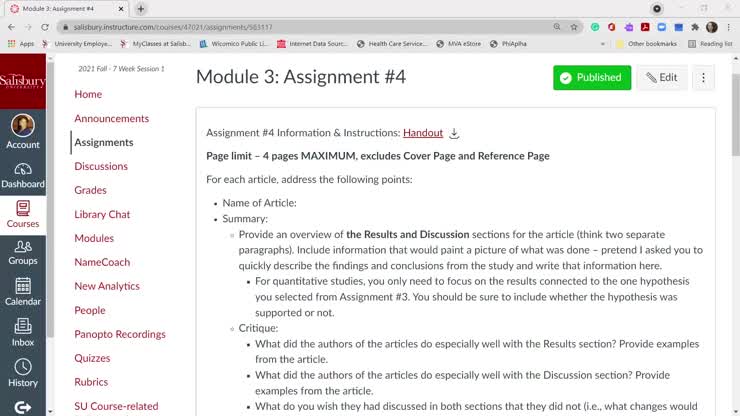Image resolution: width=740 pixels, height=416 pixels.
Task: Close the Module 3 Assignment tab
Action: 121,9
